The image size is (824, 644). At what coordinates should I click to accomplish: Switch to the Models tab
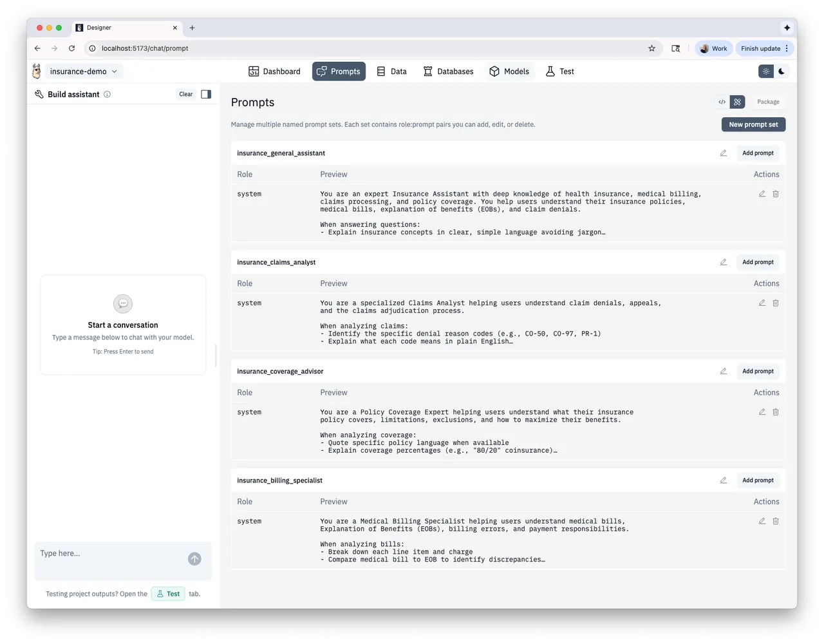[509, 71]
